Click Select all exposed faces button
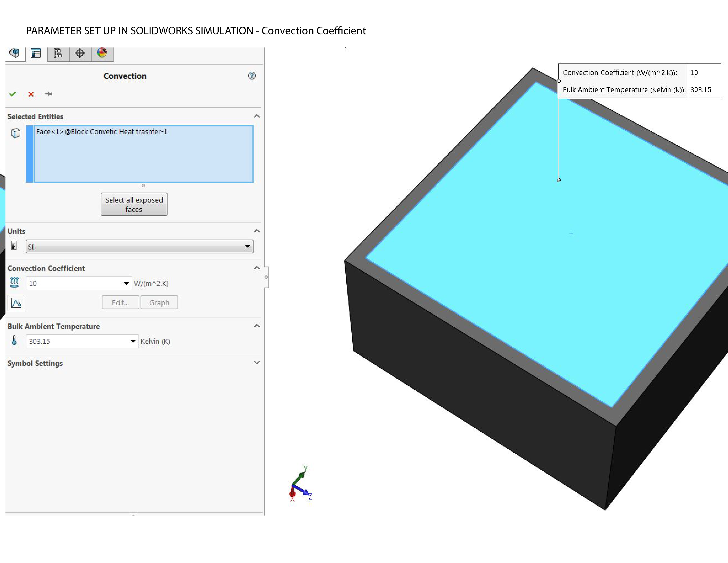This screenshot has width=728, height=563. (x=134, y=204)
